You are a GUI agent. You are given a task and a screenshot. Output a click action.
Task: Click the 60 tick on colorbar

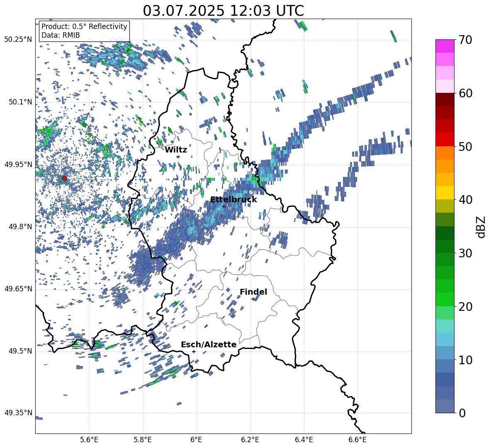click(x=465, y=93)
